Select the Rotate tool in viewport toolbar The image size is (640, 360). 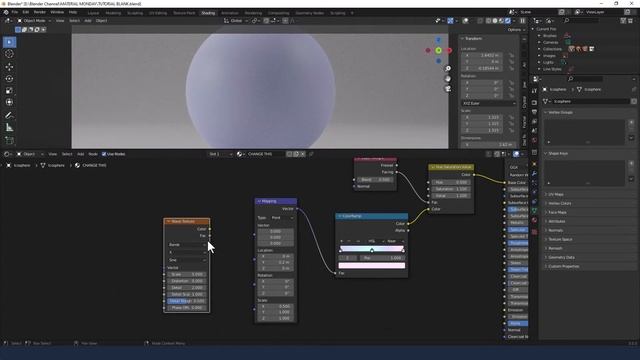(x=9, y=78)
